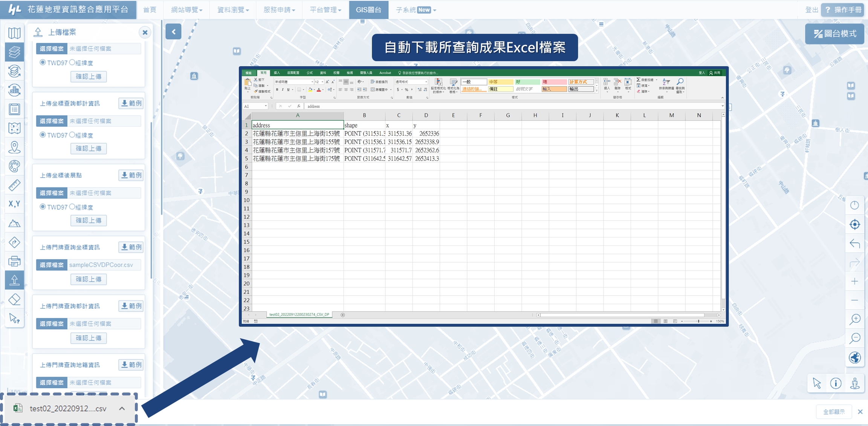
Task: Expand the 資料瀏覽 dropdown menu
Action: pos(233,10)
